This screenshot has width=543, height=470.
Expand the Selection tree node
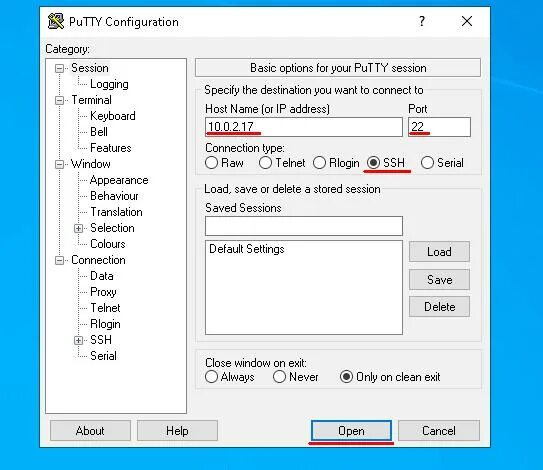[x=79, y=228]
